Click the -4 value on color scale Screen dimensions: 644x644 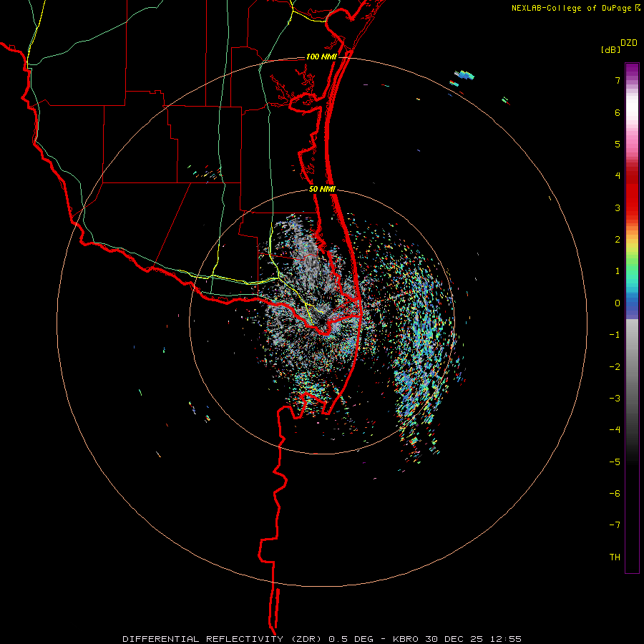(x=615, y=430)
